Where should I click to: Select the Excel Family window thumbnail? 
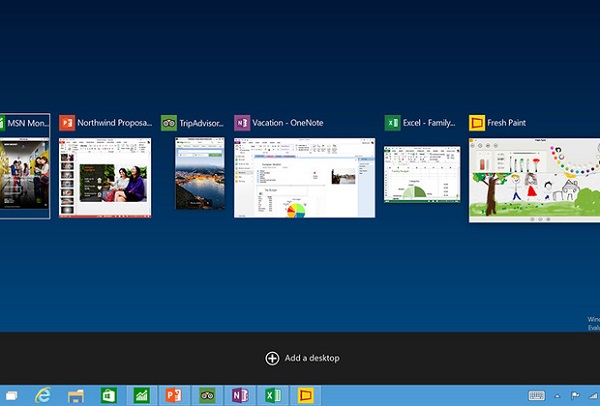point(421,173)
